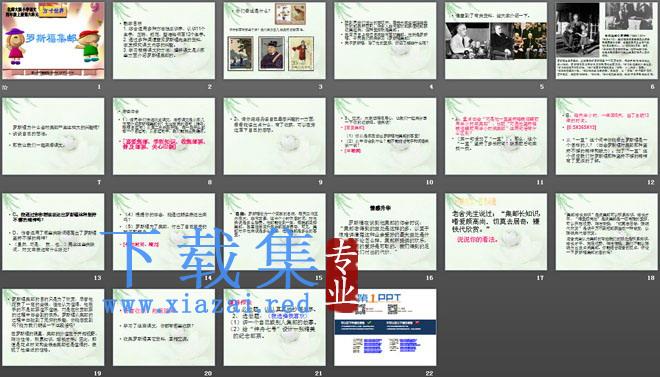Choose slide 11 with red heading text
Viewport: 660px width, 377px height.
point(496,136)
